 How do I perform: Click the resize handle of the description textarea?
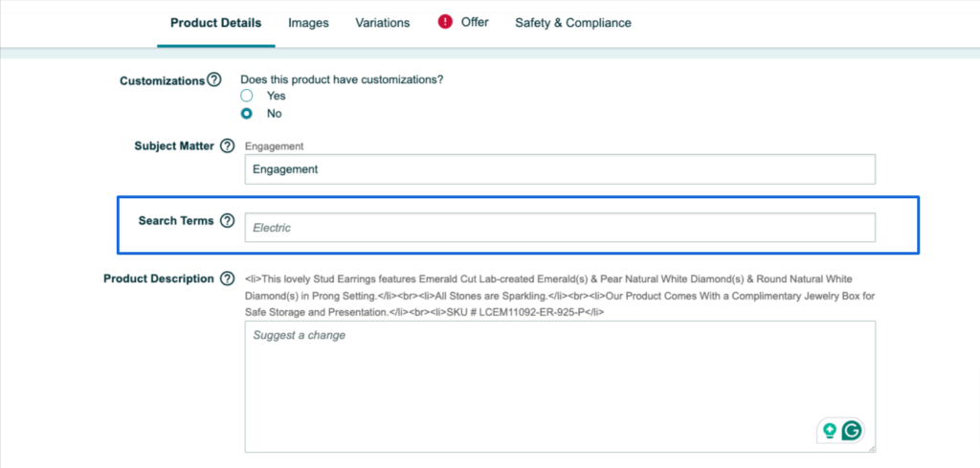(x=871, y=448)
